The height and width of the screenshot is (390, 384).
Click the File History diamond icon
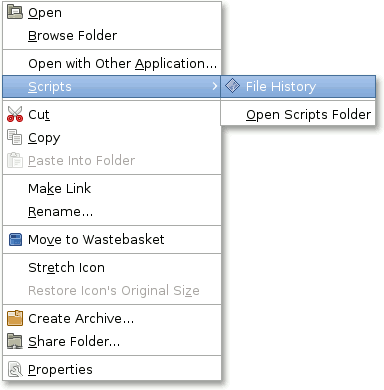click(x=232, y=86)
